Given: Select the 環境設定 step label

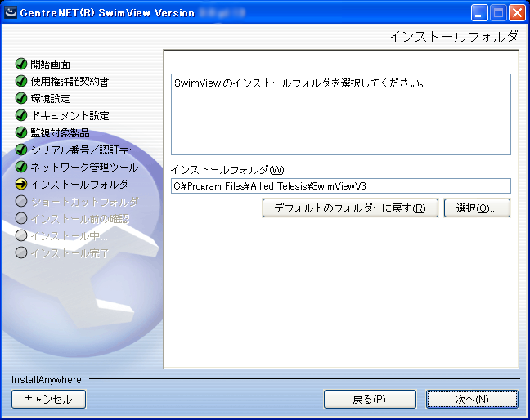Looking at the screenshot, I should [51, 99].
